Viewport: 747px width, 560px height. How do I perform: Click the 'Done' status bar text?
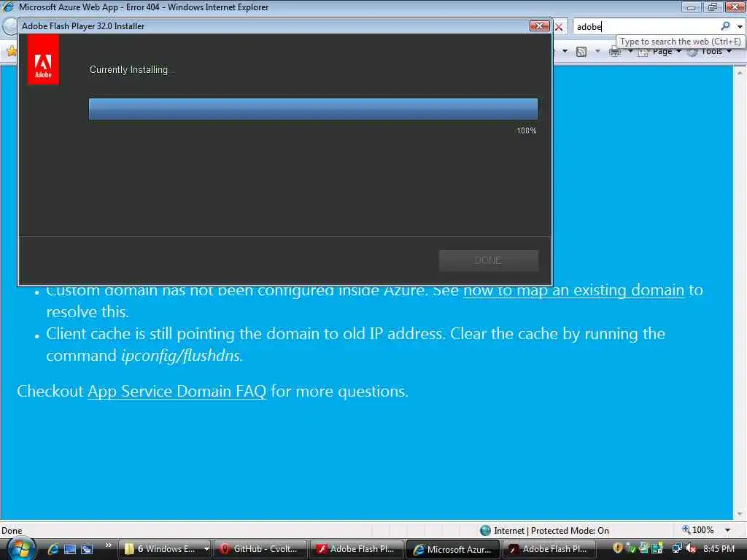pyautogui.click(x=12, y=531)
